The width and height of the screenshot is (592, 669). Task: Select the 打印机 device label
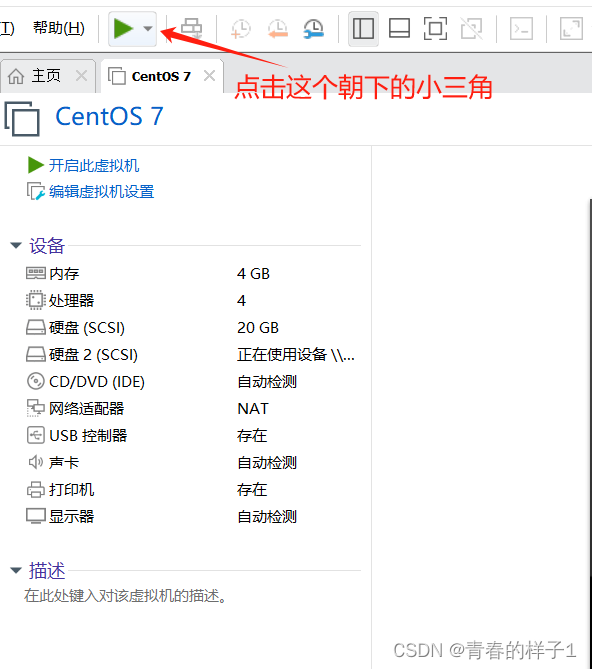coord(72,489)
